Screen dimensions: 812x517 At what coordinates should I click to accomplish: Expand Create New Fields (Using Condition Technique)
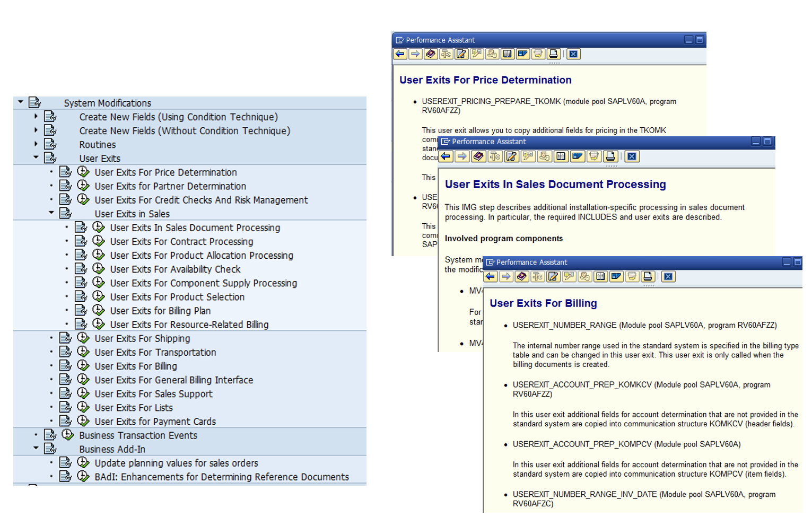(36, 116)
